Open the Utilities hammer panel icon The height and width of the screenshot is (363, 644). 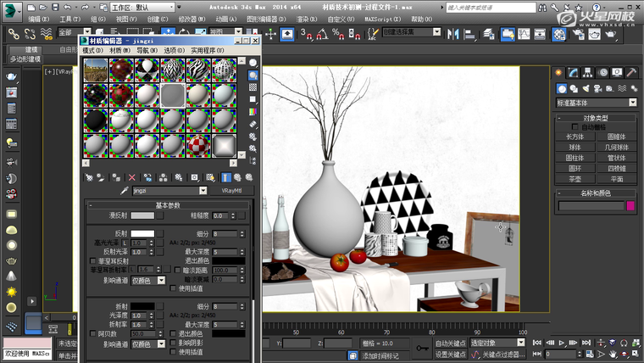tap(630, 73)
